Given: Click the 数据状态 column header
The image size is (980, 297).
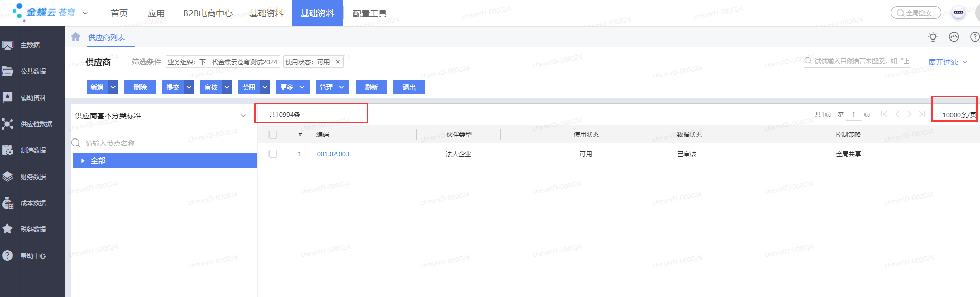Looking at the screenshot, I should pyautogui.click(x=689, y=135).
